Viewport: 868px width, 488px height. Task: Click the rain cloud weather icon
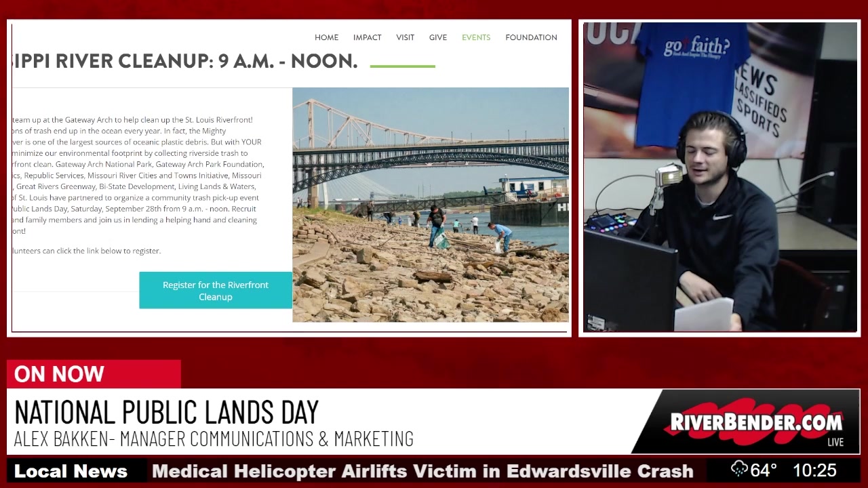pyautogui.click(x=739, y=469)
